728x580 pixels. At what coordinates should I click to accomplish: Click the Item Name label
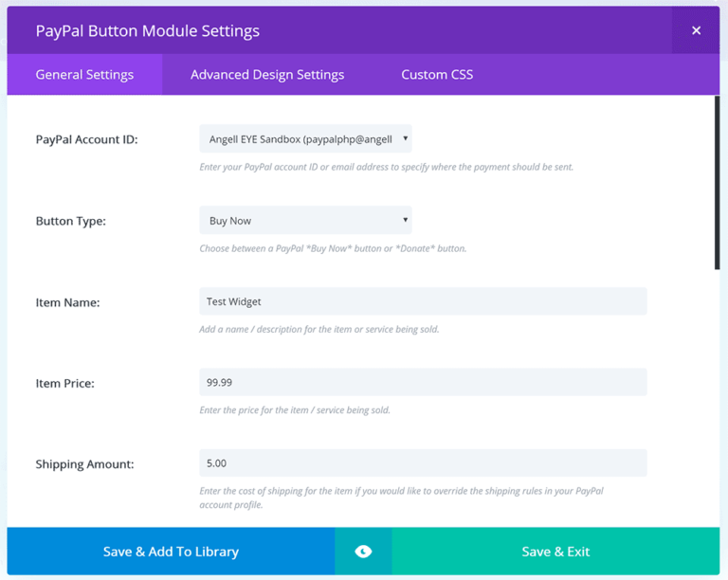pyautogui.click(x=68, y=302)
